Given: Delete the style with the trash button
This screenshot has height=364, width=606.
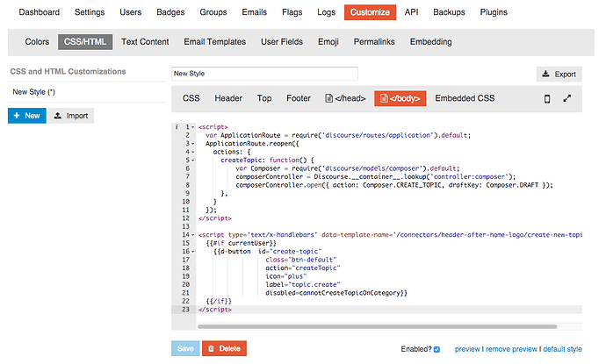Looking at the screenshot, I should [224, 348].
